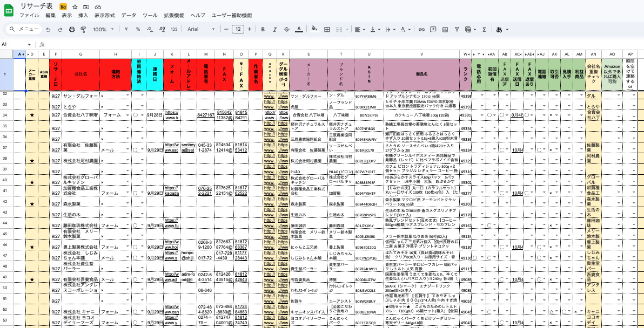Open kagada form link in row 41
The width and height of the screenshot is (644, 328).
click(172, 193)
